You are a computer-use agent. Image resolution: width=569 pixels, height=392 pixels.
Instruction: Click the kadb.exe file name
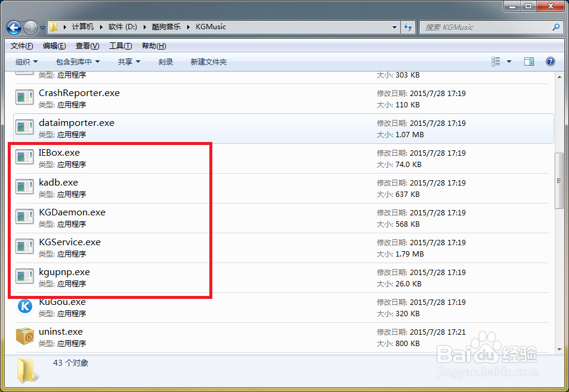58,182
